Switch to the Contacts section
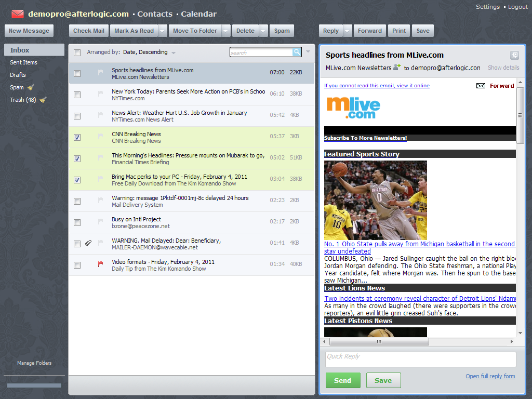Screen dimensions: 532x399 (155, 14)
